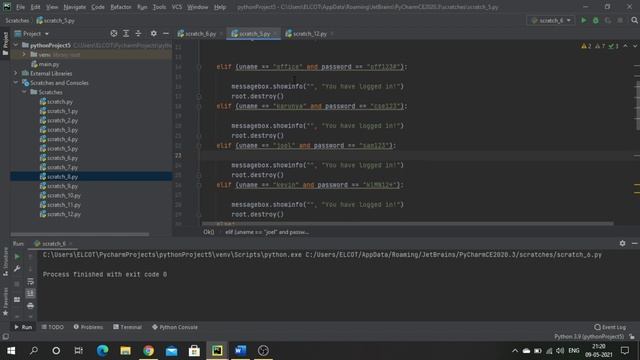Click the layout restore icon in Run panel
The width and height of the screenshot is (640, 360).
17,300
